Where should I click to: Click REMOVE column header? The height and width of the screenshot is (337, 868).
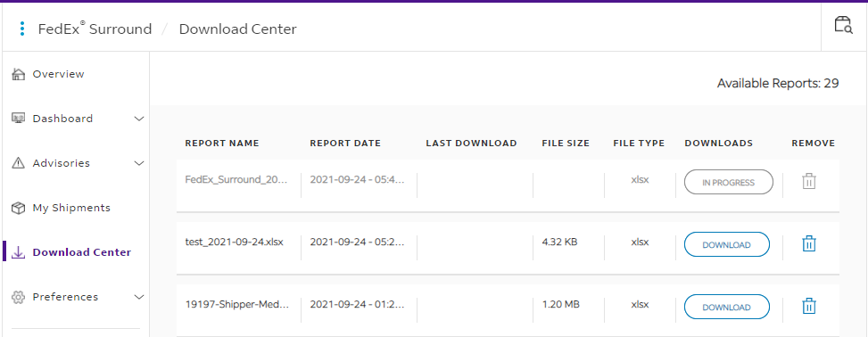(814, 144)
